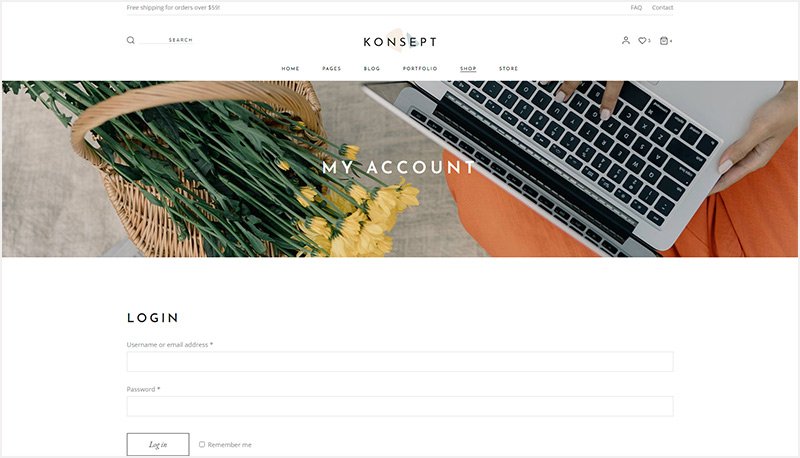The image size is (800, 458).
Task: Follow the FAQ link
Action: 636,8
